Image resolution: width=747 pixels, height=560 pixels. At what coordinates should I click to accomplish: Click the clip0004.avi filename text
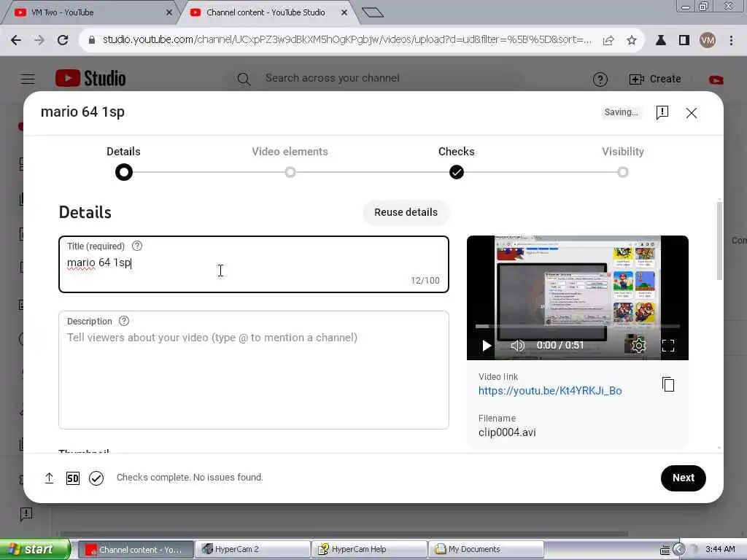tap(507, 432)
